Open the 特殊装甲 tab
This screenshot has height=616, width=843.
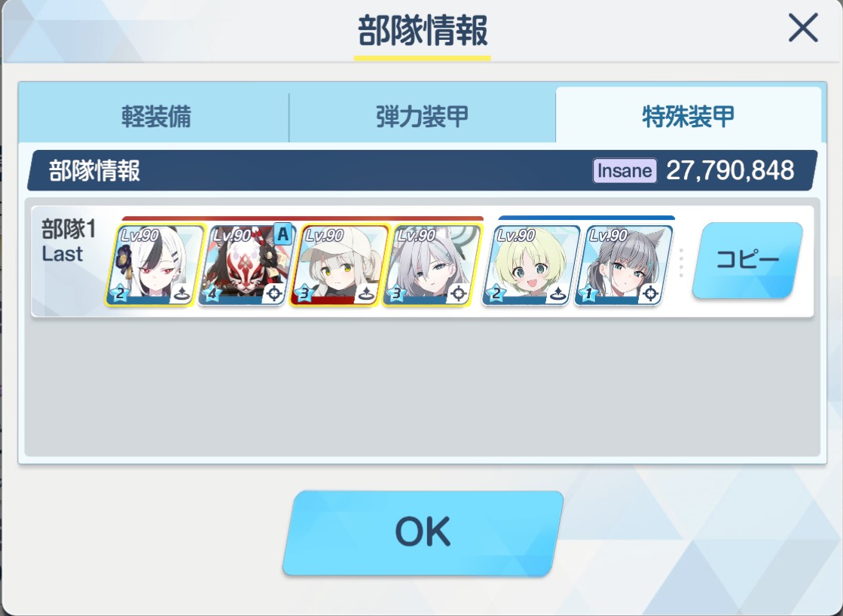click(x=688, y=115)
